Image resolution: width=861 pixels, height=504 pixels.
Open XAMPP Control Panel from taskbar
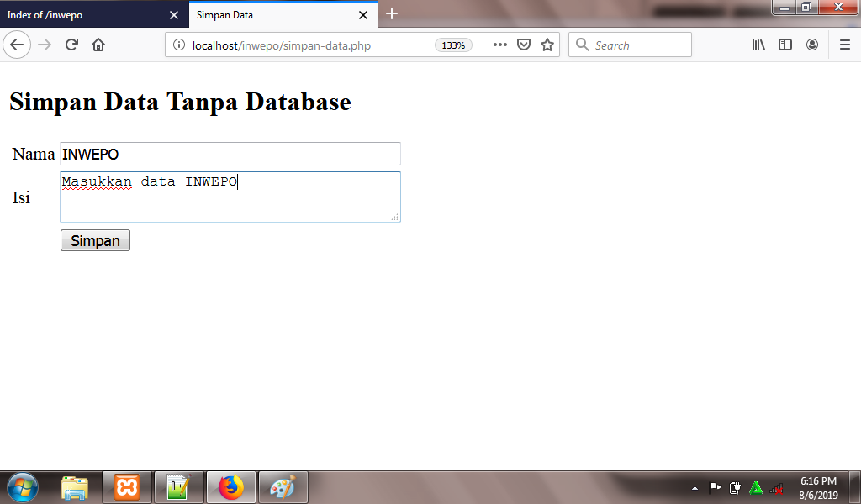coord(127,487)
